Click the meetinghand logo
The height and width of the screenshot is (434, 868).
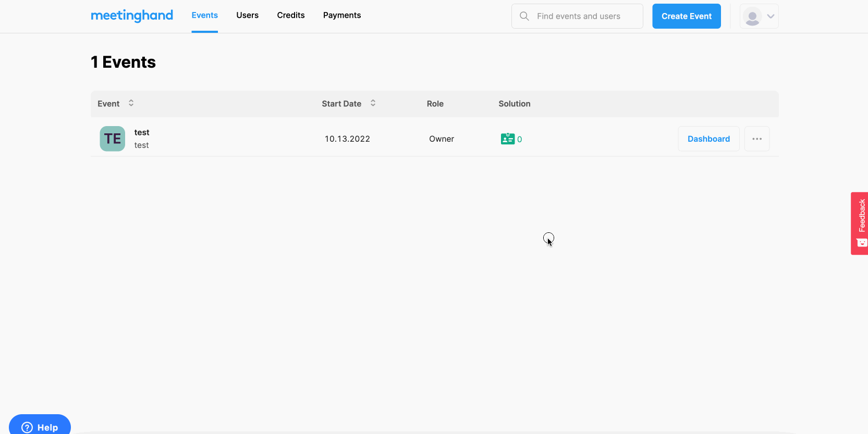click(131, 16)
